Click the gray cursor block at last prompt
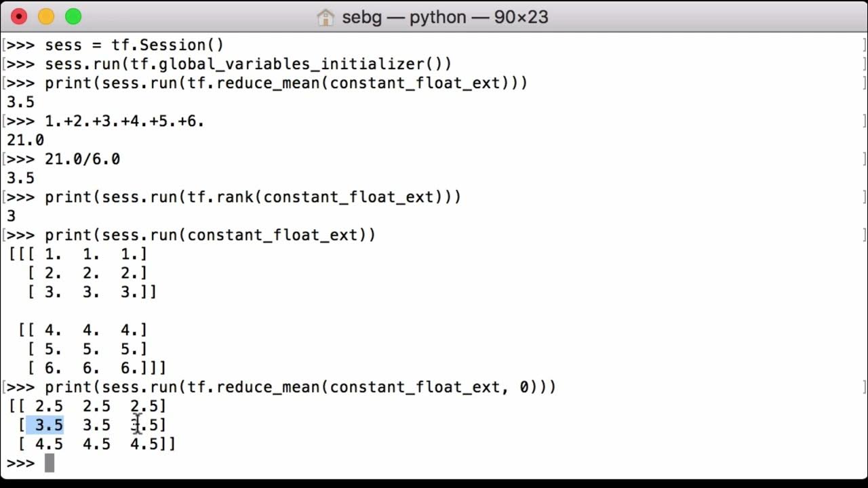 (x=49, y=463)
